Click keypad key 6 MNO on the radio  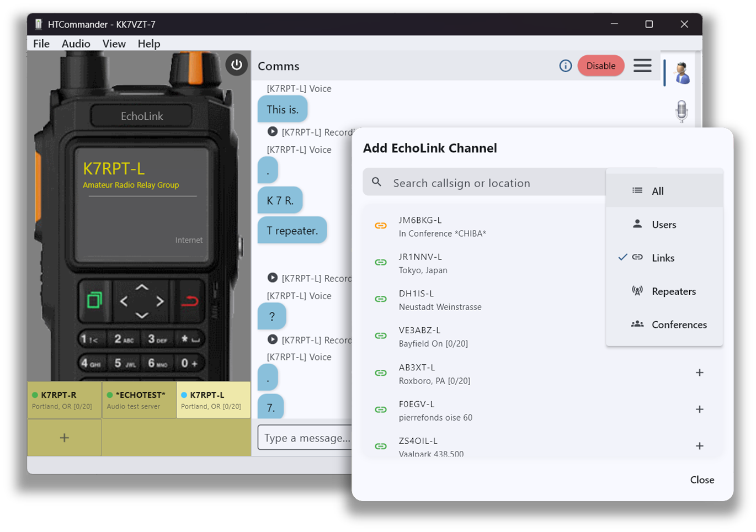pyautogui.click(x=158, y=363)
